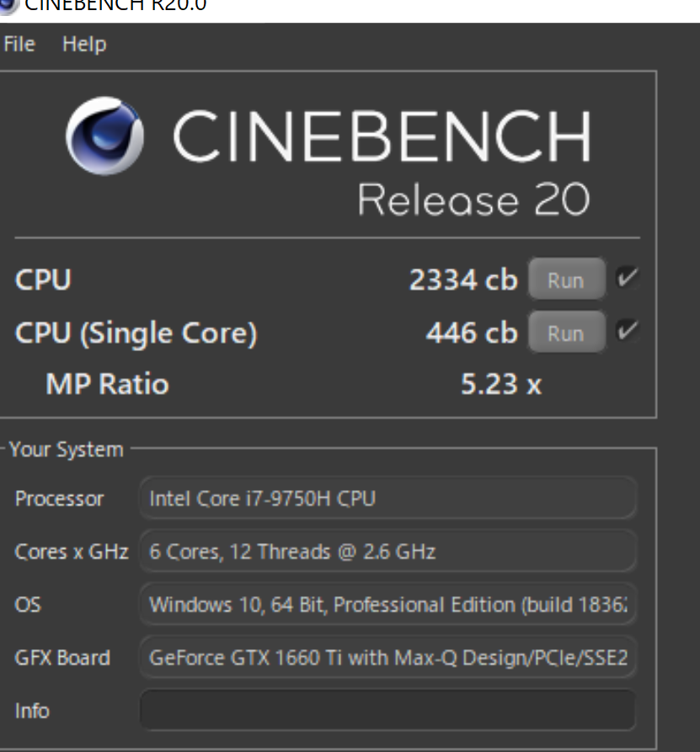Select the Processor field showing i7-9750H
This screenshot has width=700, height=752.
[x=387, y=499]
